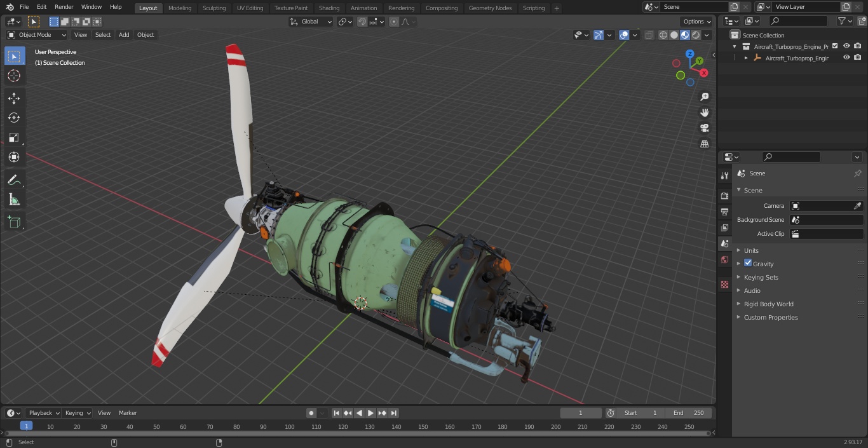Select the Cursor tool in toolbar

click(x=14, y=76)
